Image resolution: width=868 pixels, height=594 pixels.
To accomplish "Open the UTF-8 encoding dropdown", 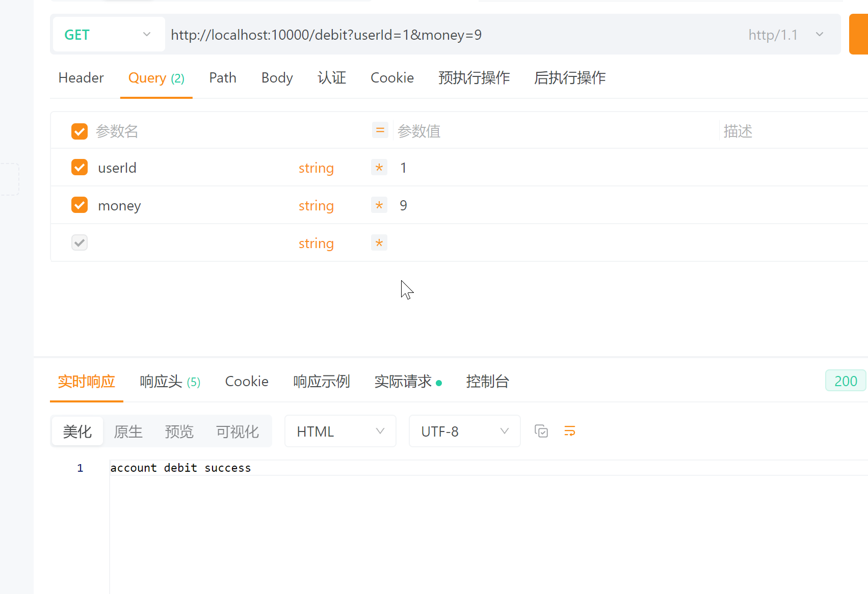I will (x=465, y=431).
